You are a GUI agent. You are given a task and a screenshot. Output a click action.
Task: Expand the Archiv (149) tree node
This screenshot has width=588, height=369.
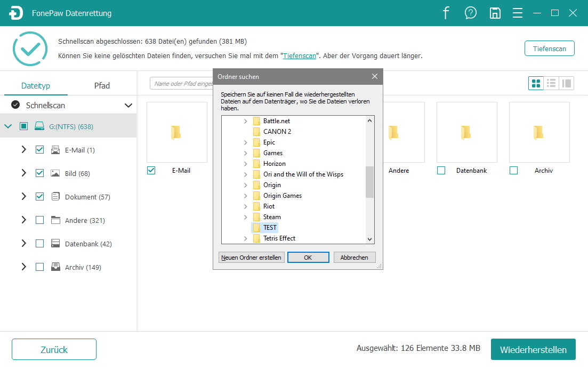(x=23, y=267)
